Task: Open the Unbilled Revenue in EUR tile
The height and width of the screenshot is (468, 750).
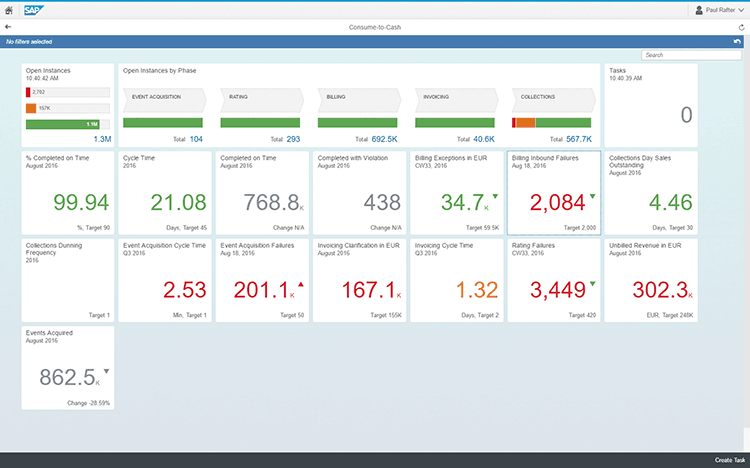Action: (651, 279)
